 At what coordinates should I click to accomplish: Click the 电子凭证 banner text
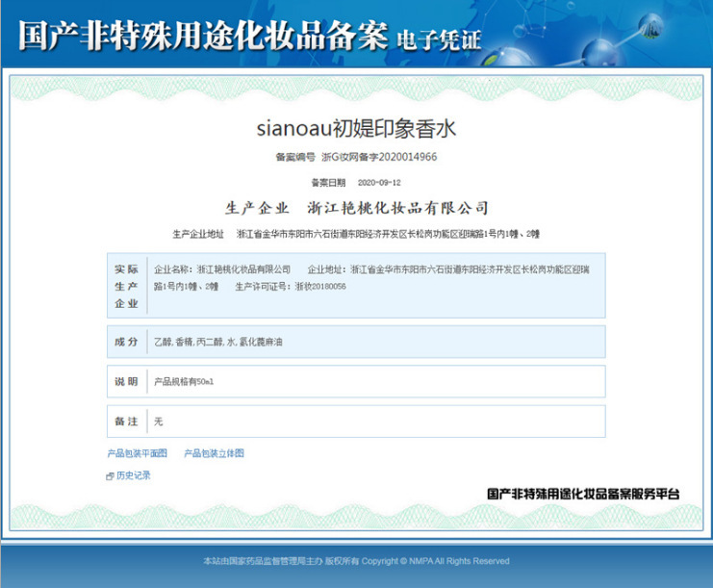pos(439,39)
